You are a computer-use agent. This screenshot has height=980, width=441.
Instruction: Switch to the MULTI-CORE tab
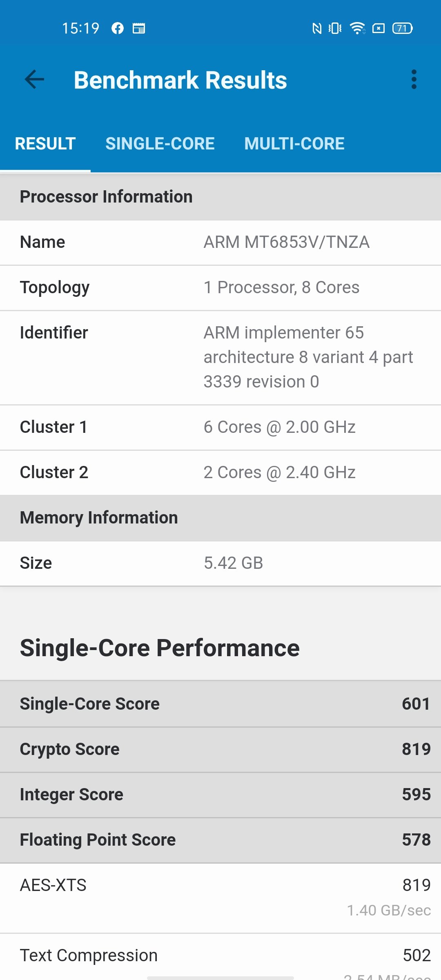pyautogui.click(x=294, y=144)
